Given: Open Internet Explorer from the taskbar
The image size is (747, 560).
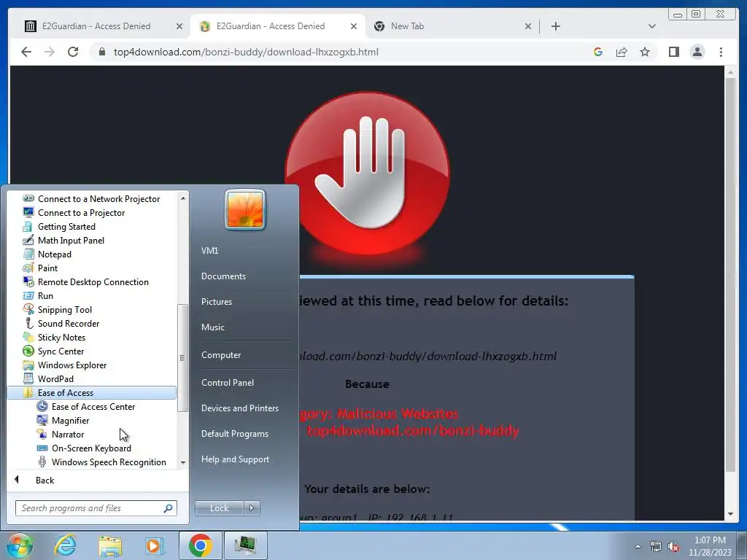Looking at the screenshot, I should 65,545.
